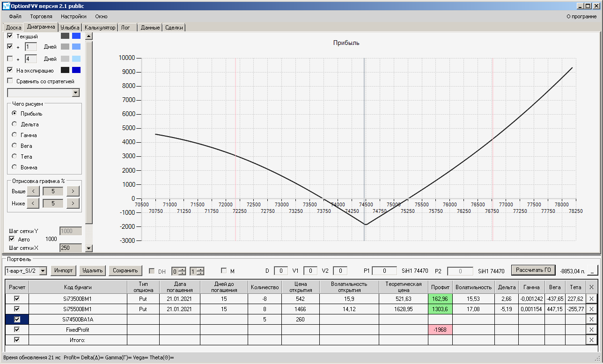Open the Файл menu

[15, 16]
